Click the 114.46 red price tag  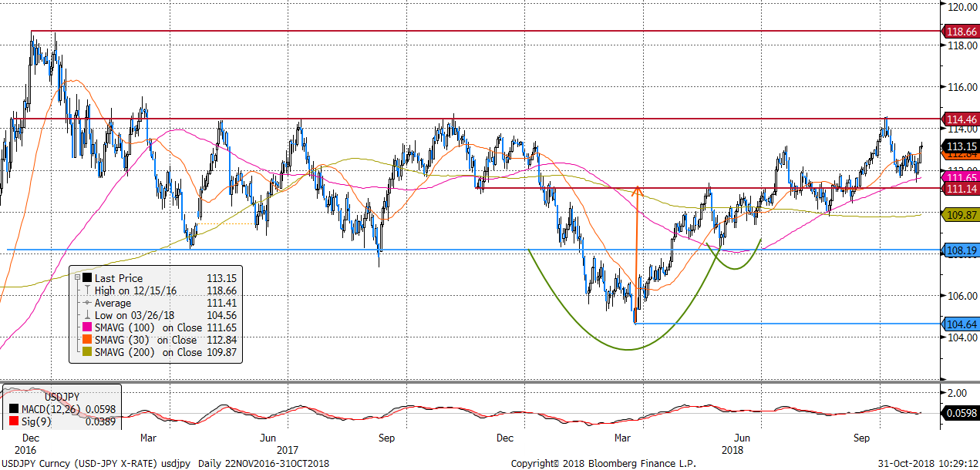(961, 119)
